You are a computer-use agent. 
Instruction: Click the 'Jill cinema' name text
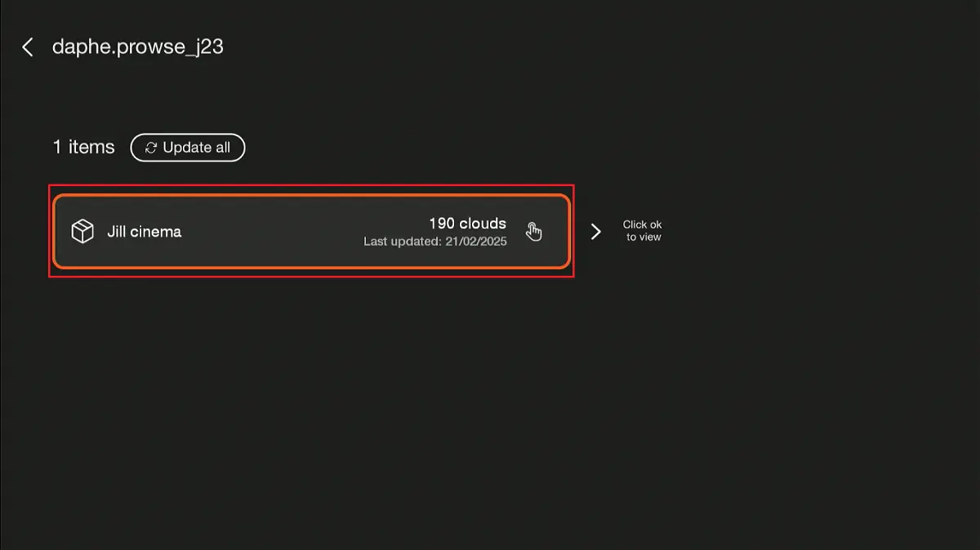tap(144, 232)
